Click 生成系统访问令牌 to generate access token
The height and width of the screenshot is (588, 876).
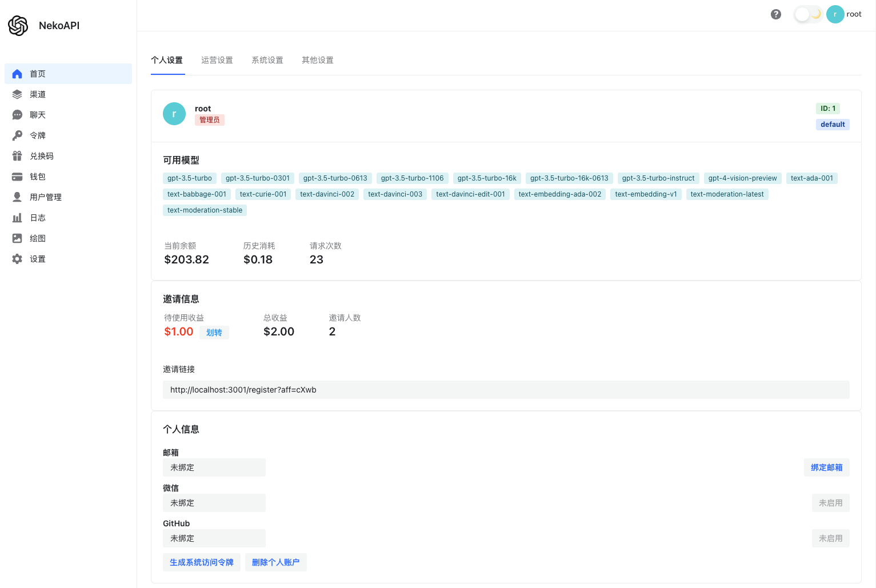tap(201, 562)
